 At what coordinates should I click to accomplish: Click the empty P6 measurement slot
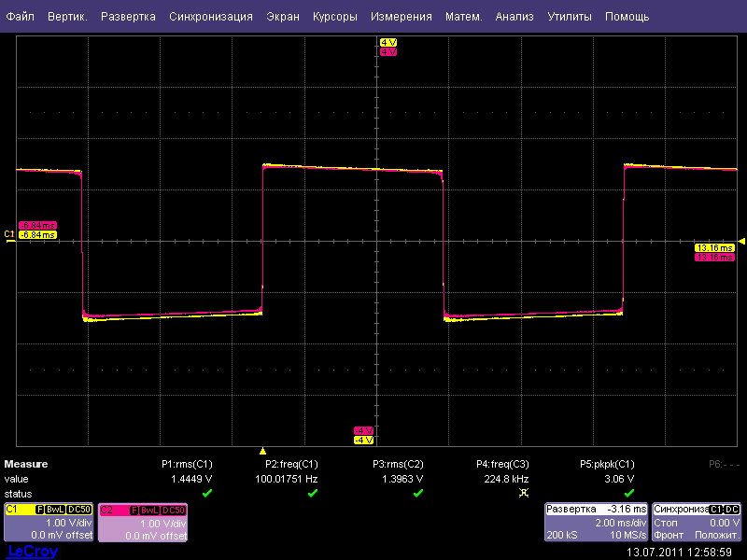pyautogui.click(x=722, y=464)
